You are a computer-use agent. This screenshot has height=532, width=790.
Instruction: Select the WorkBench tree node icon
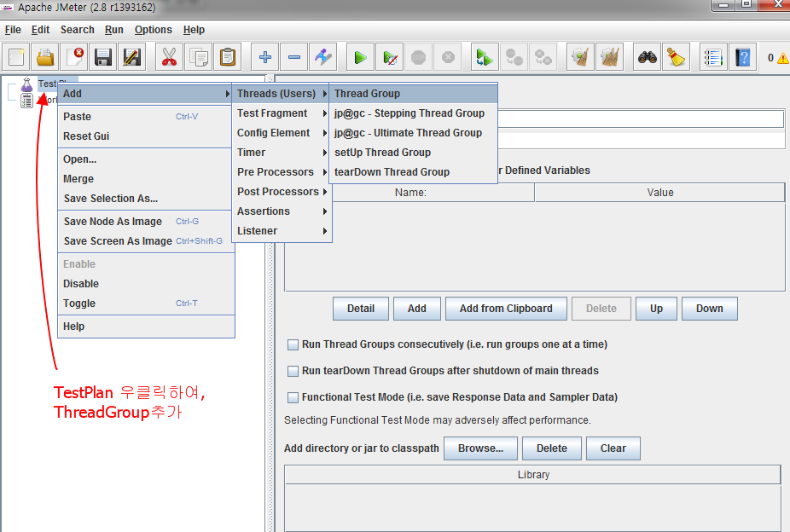26,101
